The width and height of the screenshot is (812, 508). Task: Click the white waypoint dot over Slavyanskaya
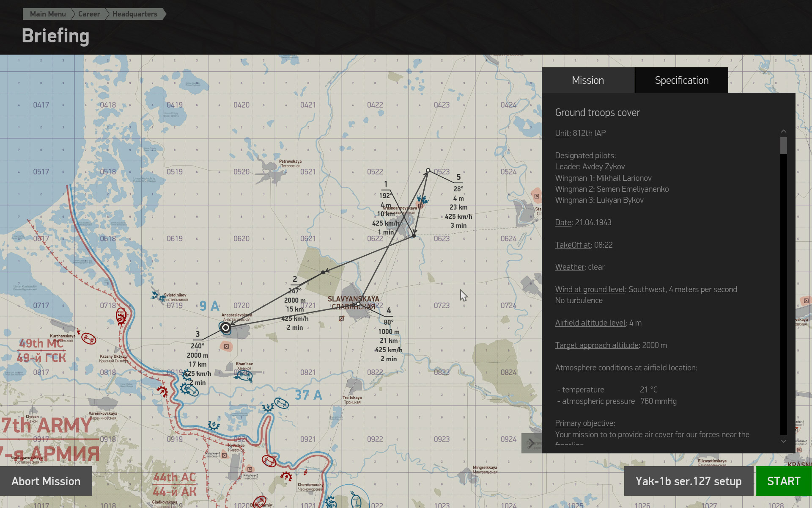point(358,304)
